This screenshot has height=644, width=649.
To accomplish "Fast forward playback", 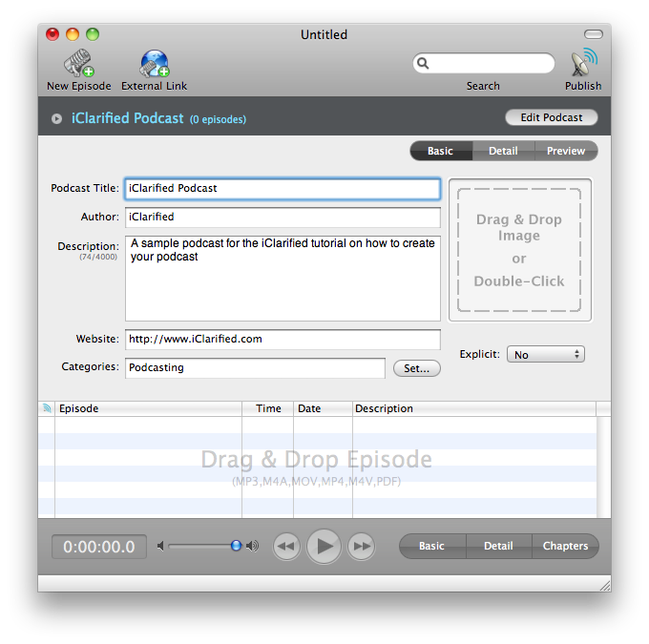I will click(x=362, y=547).
